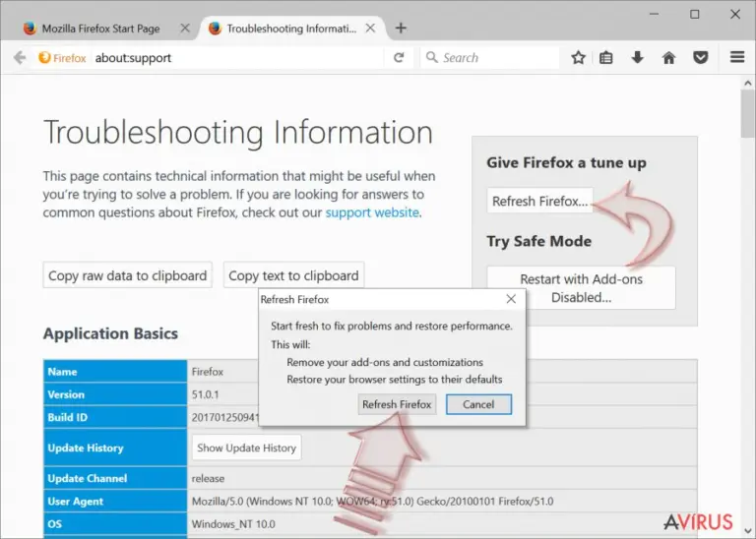756x539 pixels.
Task: Open the bookmarks list icon
Action: coord(606,58)
